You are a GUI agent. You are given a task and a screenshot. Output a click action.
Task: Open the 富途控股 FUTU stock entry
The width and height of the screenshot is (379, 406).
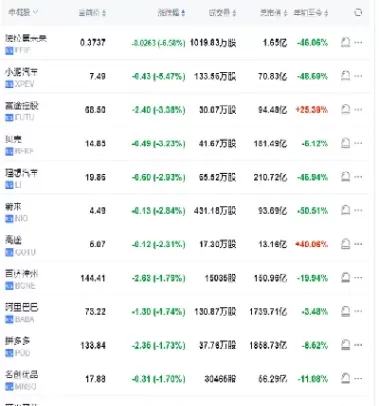[22, 111]
